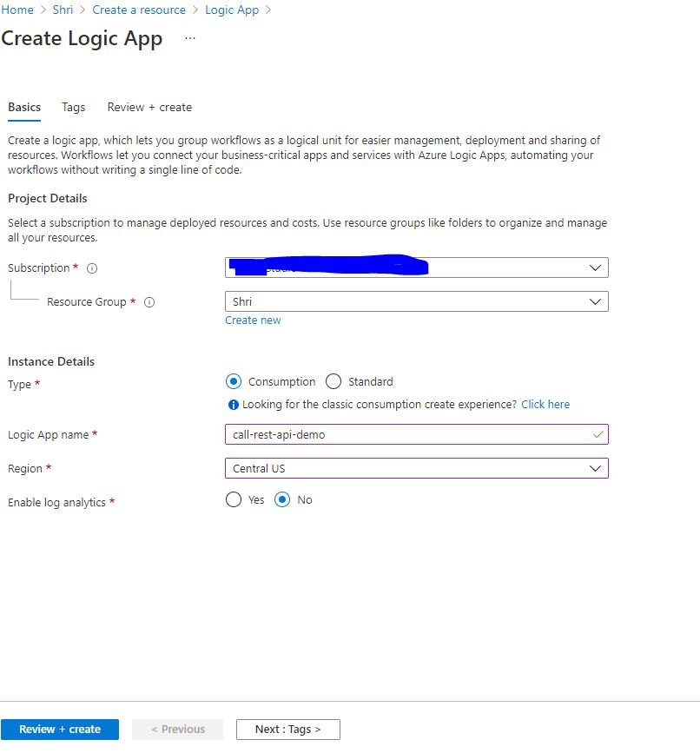Image resolution: width=700 pixels, height=753 pixels.
Task: Select the Consumption type radio button
Action: pos(233,381)
